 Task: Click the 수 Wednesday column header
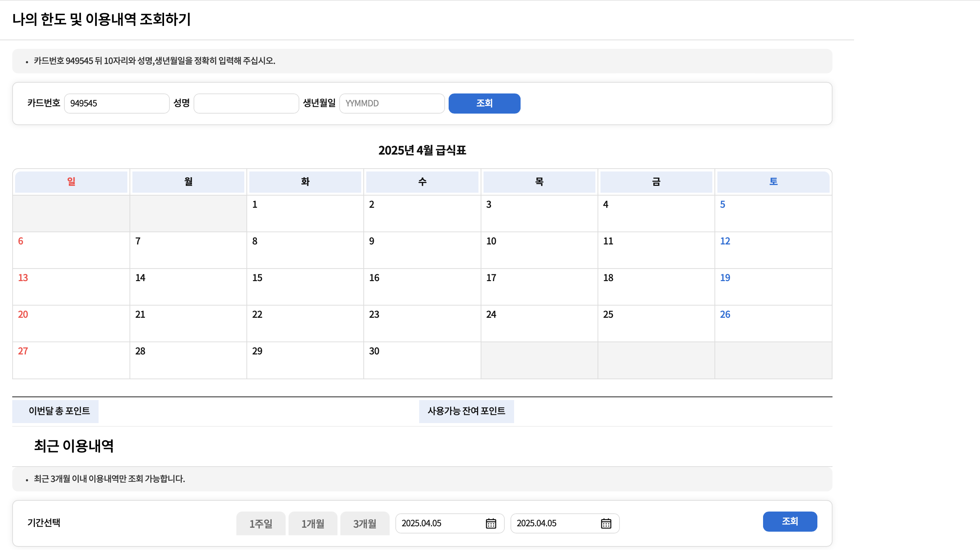(x=422, y=182)
